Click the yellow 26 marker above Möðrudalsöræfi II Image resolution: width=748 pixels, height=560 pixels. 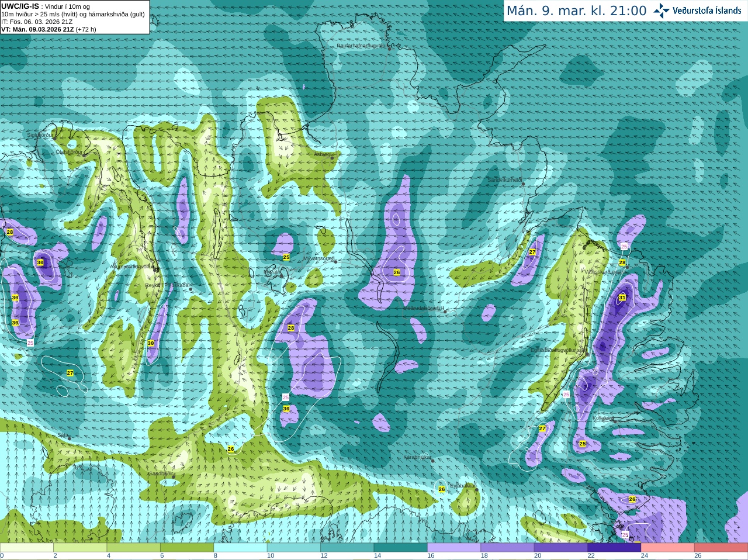pyautogui.click(x=397, y=272)
